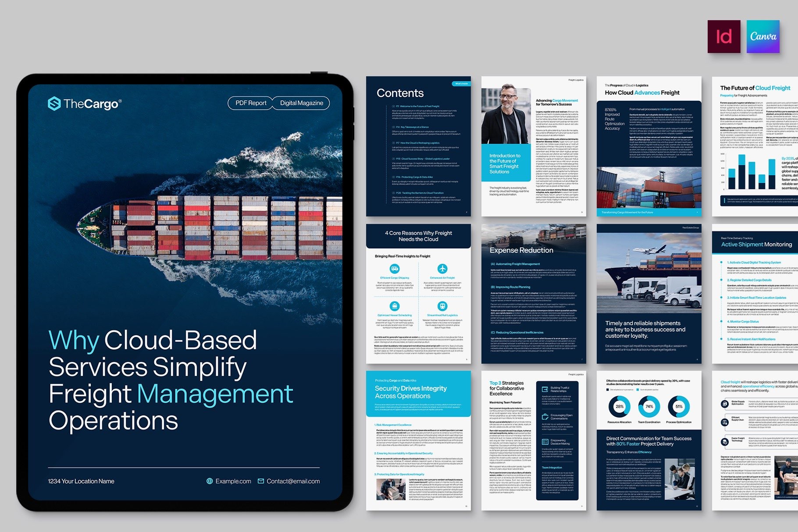Click the TheCargo hexagon logo icon
Viewport: 798px width, 532px height.
pyautogui.click(x=54, y=104)
